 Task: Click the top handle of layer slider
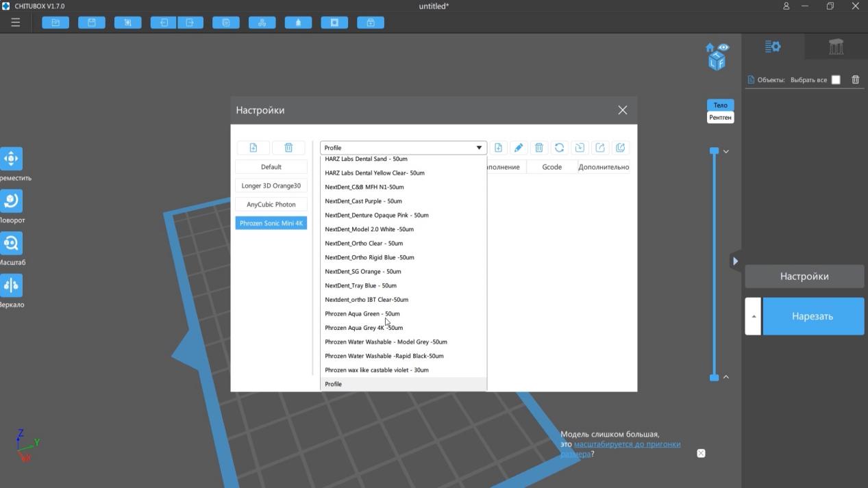(714, 151)
